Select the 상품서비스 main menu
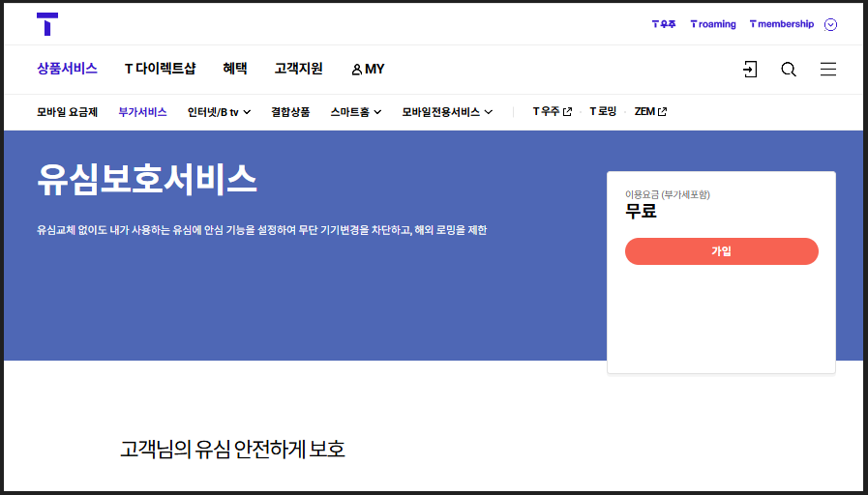This screenshot has width=868, height=495. 67,69
